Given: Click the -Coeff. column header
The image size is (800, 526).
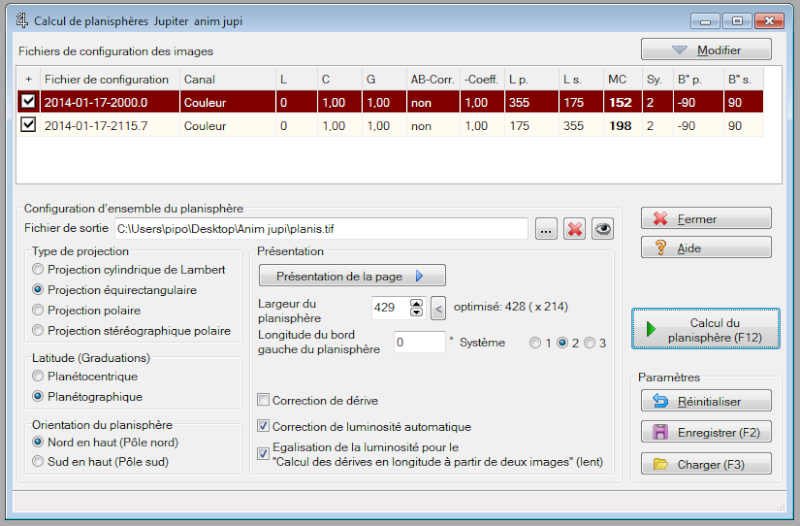Looking at the screenshot, I should click(482, 79).
